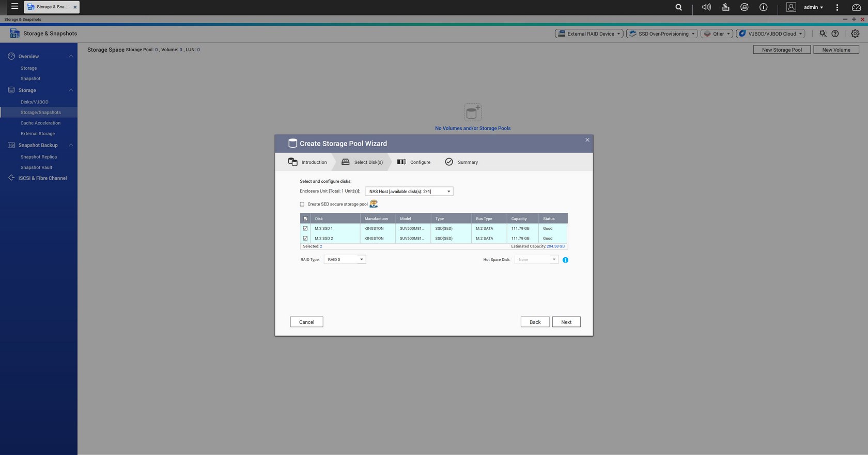Open background tasks icon
The image size is (868, 455).
[x=725, y=7]
